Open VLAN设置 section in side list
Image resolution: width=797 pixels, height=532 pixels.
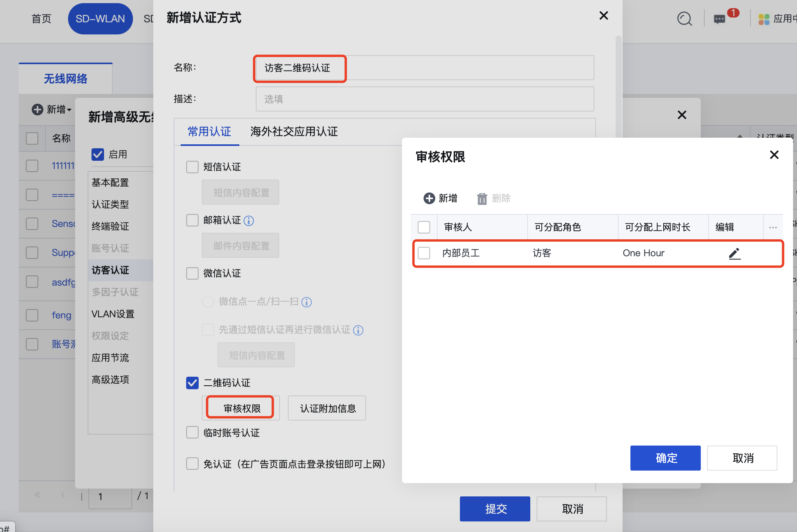coord(113,314)
